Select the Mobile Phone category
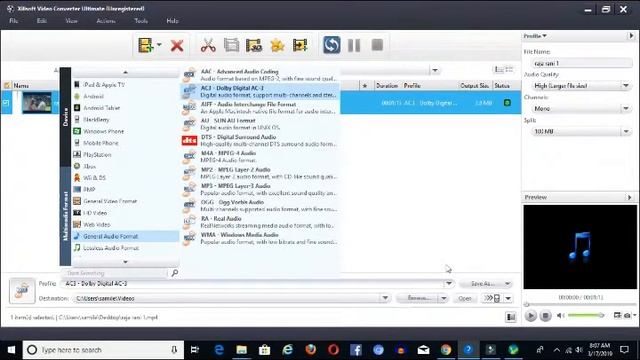 [125, 143]
